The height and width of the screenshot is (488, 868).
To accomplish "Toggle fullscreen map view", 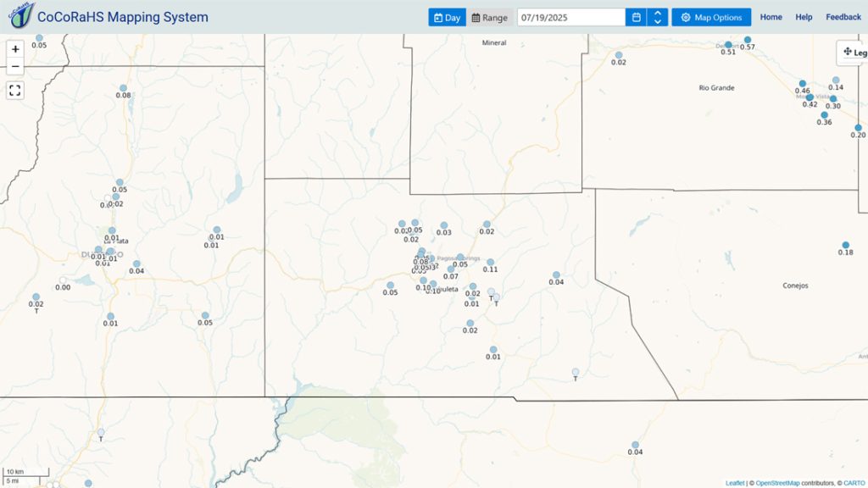I will click(15, 90).
